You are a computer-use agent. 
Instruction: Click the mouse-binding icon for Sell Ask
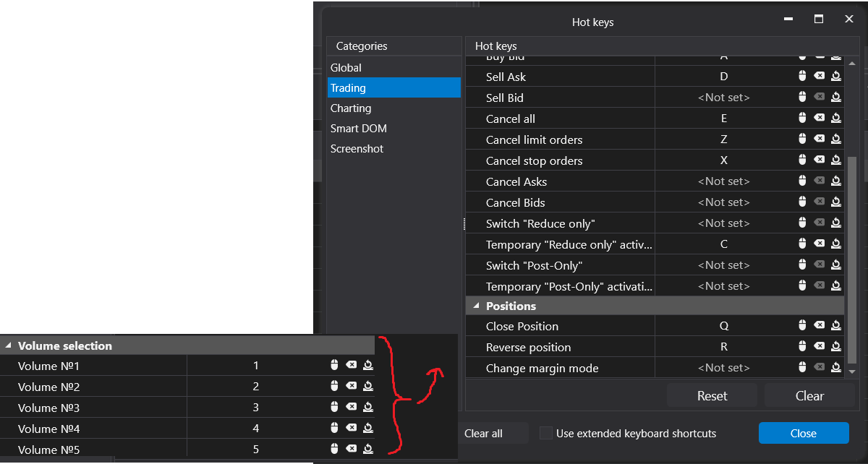(x=802, y=76)
